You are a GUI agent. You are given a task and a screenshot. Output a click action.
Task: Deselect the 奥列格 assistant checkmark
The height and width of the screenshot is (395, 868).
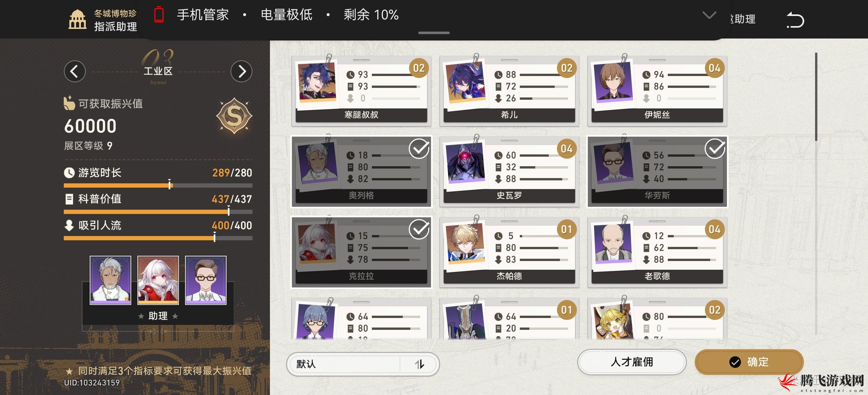419,149
